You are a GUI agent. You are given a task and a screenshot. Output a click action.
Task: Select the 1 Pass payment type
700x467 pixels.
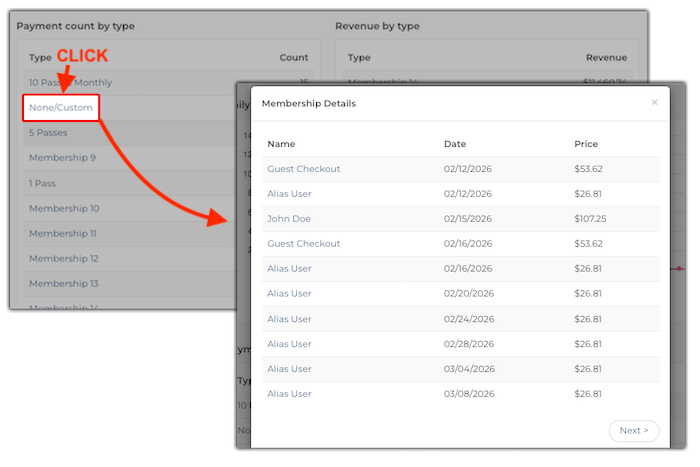click(45, 183)
